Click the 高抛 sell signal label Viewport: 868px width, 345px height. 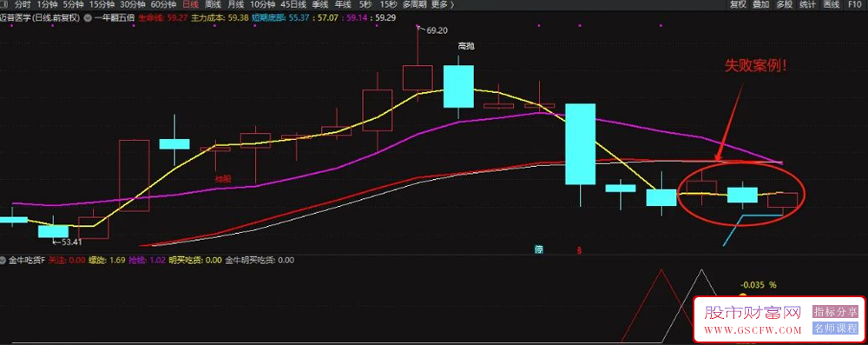466,47
